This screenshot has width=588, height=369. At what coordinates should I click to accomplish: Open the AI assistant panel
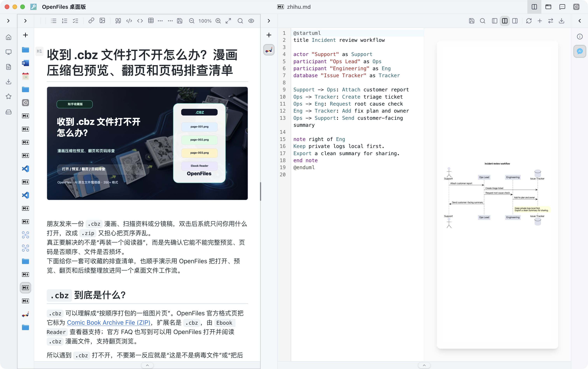(x=580, y=51)
